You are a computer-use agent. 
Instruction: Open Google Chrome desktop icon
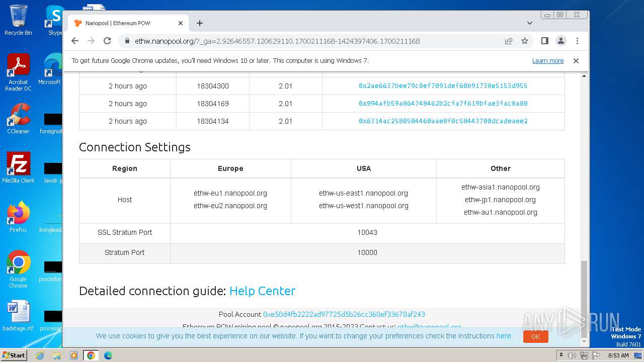coord(18,269)
